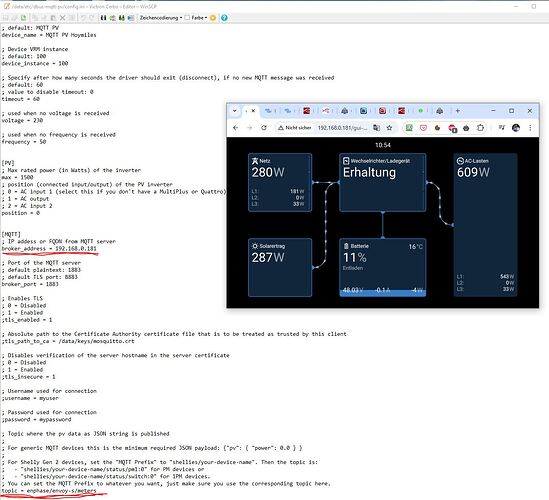Bookmark this page with the star icon

[389, 128]
